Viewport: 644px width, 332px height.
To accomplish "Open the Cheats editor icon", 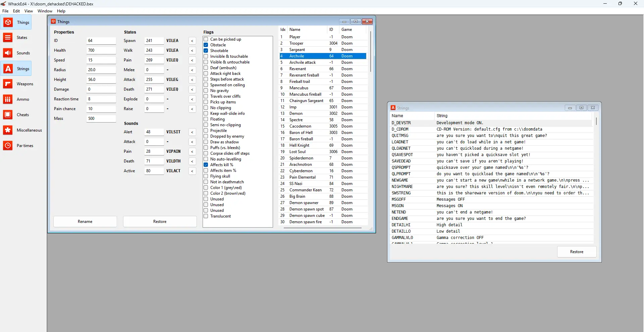I will (8, 115).
